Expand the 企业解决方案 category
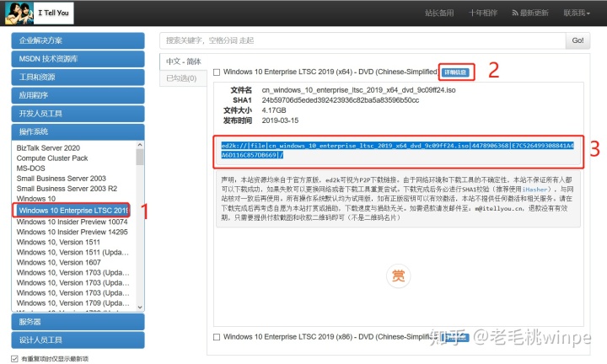The width and height of the screenshot is (607, 364). tap(78, 40)
